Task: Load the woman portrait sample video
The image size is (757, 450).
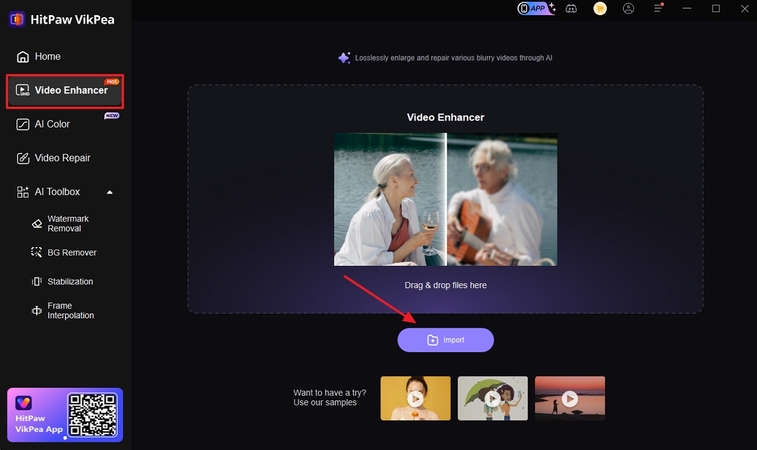Action: tap(416, 398)
